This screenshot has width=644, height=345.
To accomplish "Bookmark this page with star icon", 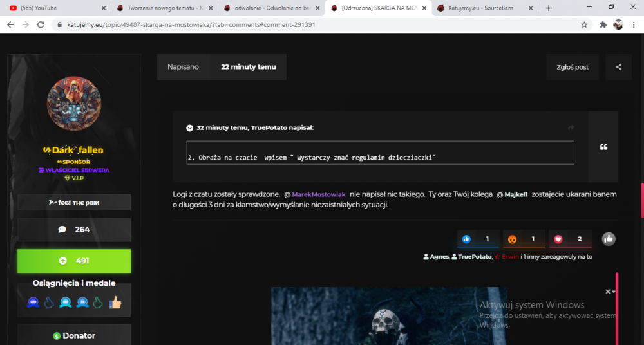I will (584, 24).
